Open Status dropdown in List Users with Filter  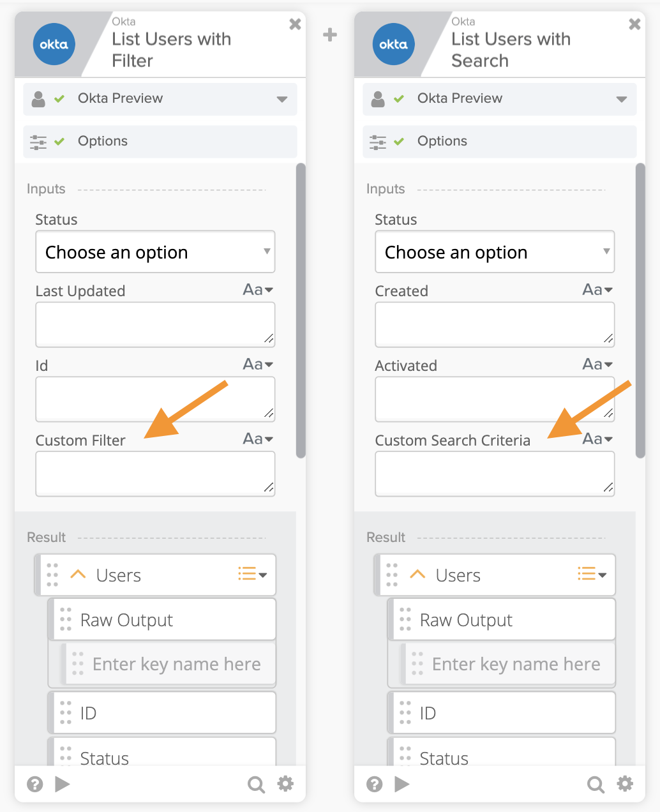pyautogui.click(x=155, y=252)
